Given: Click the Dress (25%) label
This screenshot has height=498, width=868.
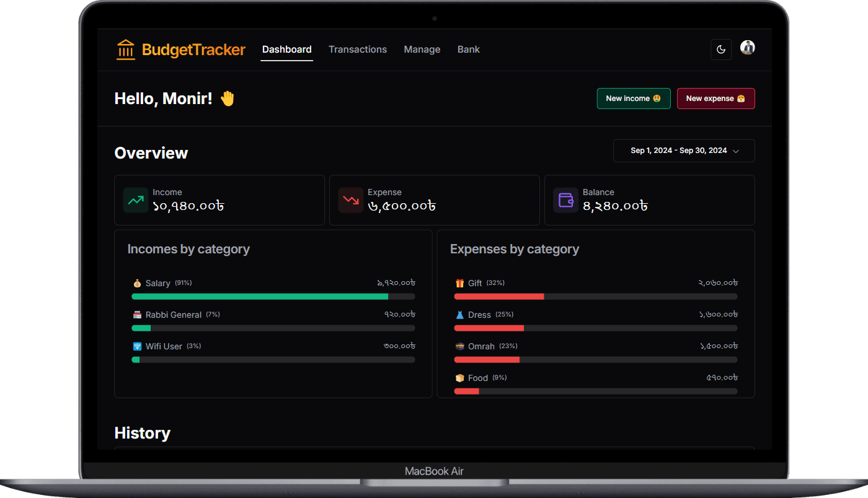Looking at the screenshot, I should click(491, 315).
